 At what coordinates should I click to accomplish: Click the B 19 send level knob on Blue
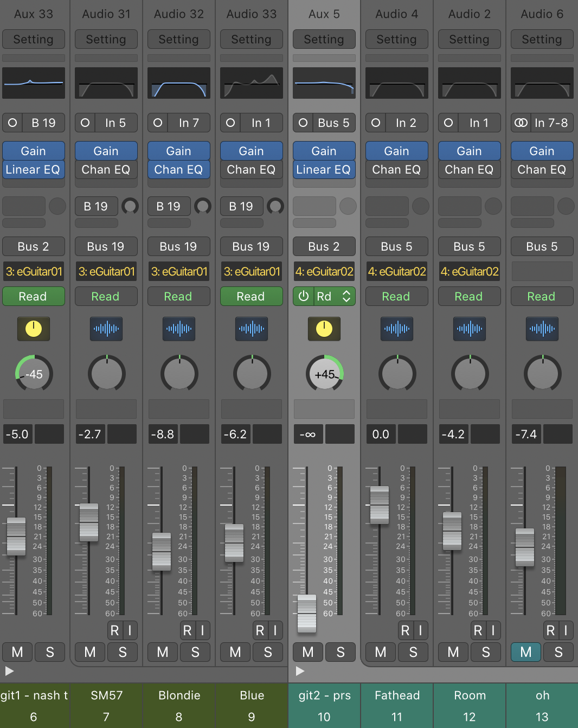(x=275, y=206)
